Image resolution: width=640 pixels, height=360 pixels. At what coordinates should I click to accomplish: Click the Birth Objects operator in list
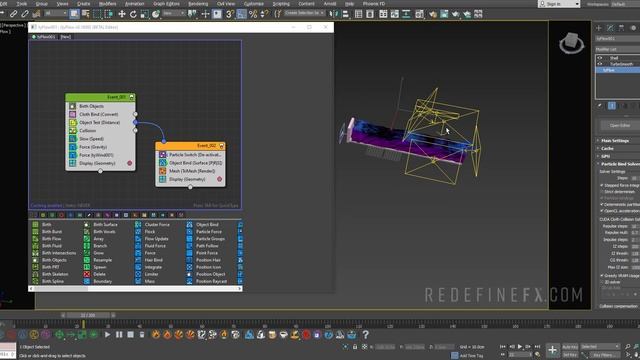pos(54,260)
